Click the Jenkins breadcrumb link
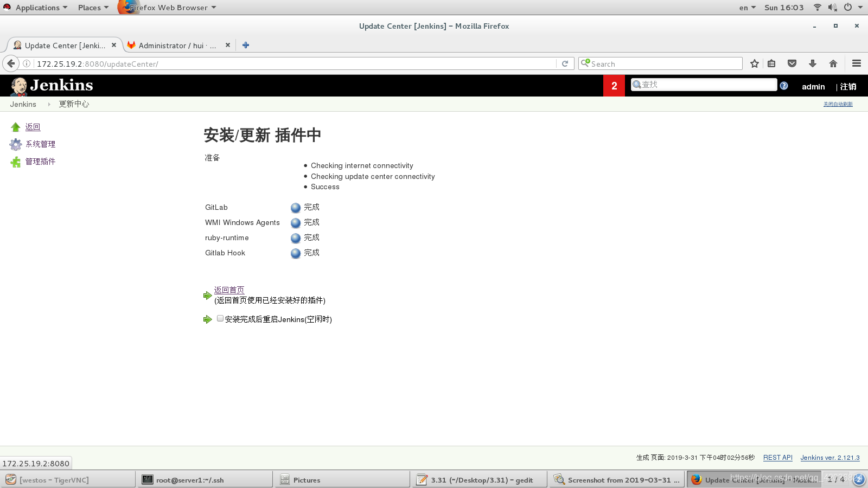The width and height of the screenshot is (868, 488). point(23,104)
